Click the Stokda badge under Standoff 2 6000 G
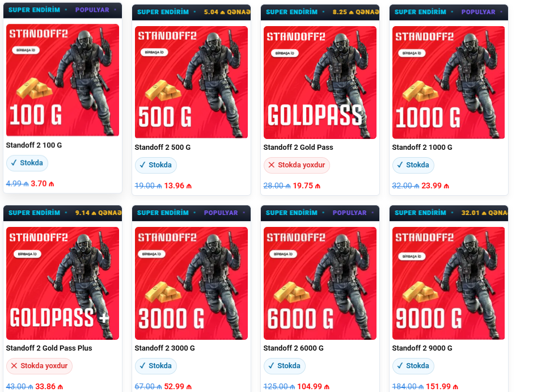 point(285,366)
